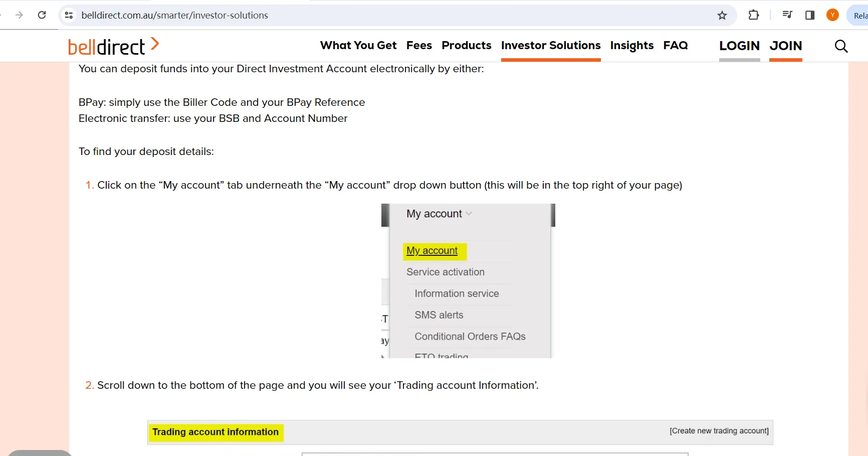Open the site search magnifier icon

841,46
